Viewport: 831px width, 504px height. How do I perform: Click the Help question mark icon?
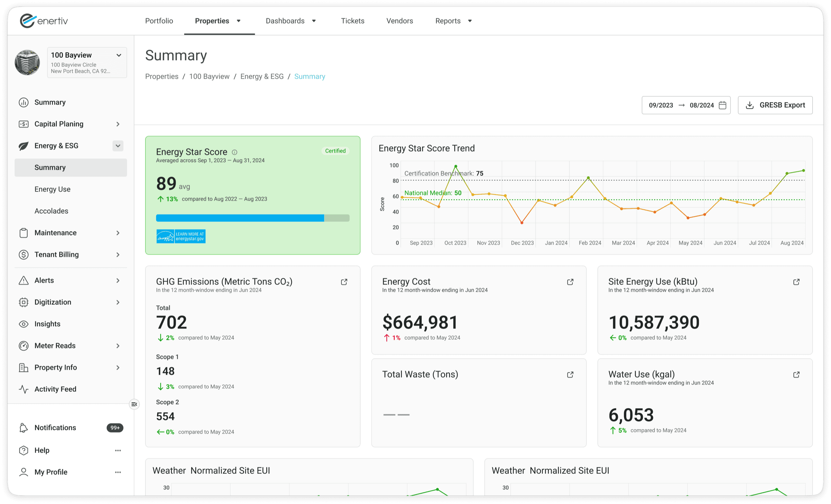tap(24, 450)
